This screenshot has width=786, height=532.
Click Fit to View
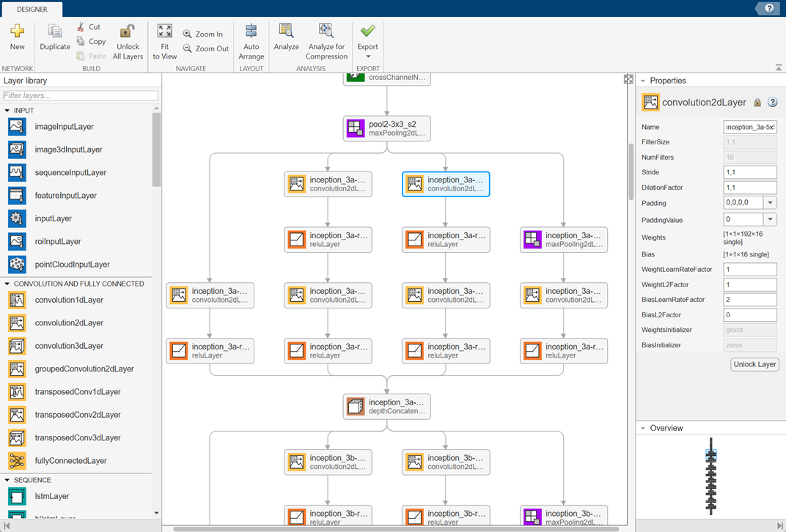[x=164, y=40]
